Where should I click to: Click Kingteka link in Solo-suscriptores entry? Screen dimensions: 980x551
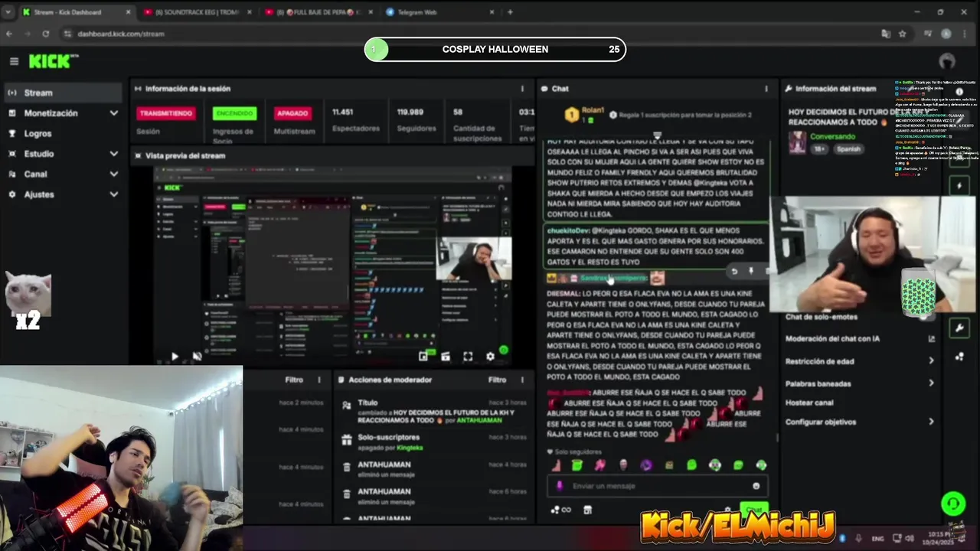pos(410,448)
